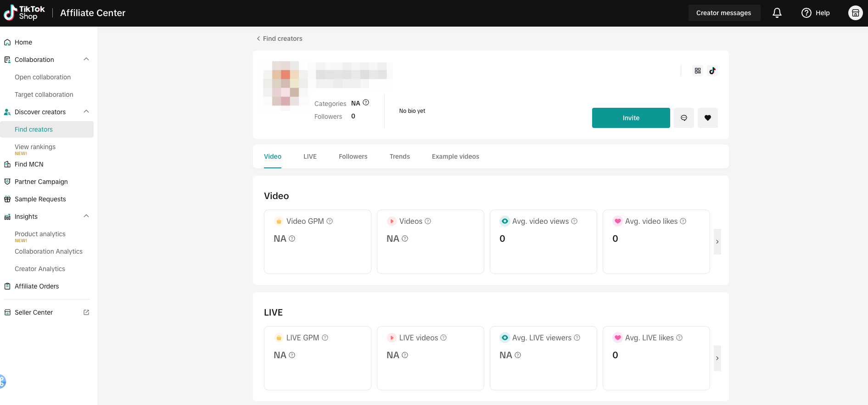Viewport: 868px width, 405px height.
Task: Click the 'No bio yet' text
Action: pyautogui.click(x=412, y=111)
